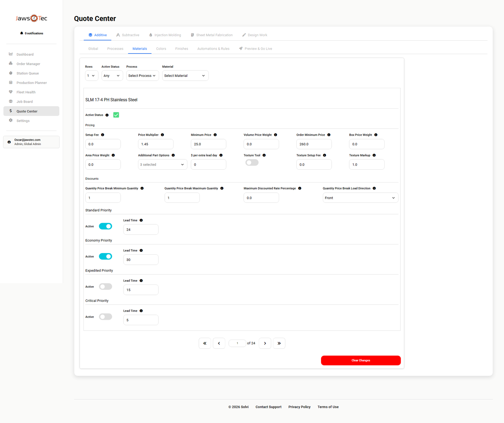This screenshot has height=423, width=504.
Task: Click the Standard Priority Lead Time field
Action: tap(141, 229)
